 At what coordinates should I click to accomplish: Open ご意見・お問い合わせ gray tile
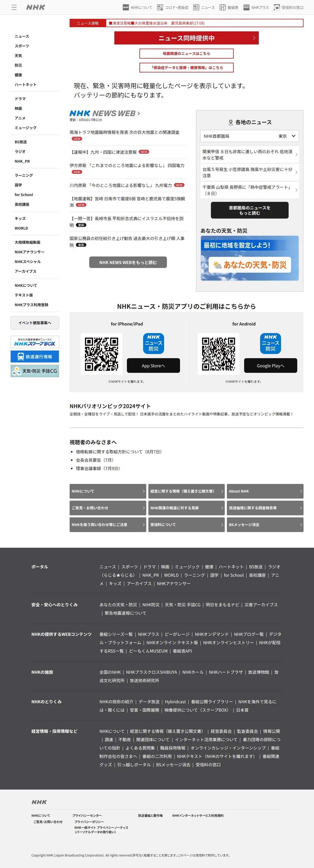108,508
